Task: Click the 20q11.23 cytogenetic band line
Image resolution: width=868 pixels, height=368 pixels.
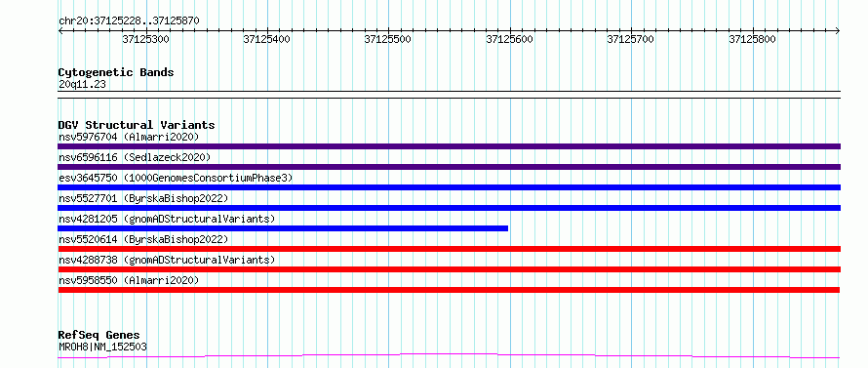Action: click(449, 95)
